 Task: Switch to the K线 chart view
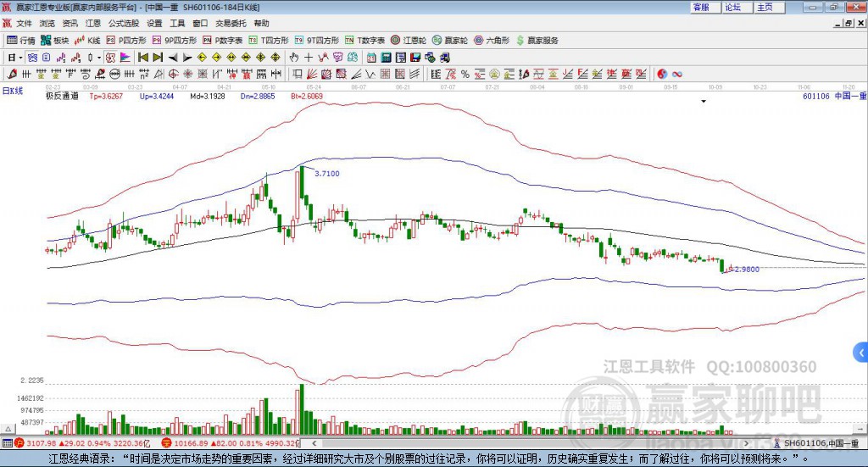(87, 41)
